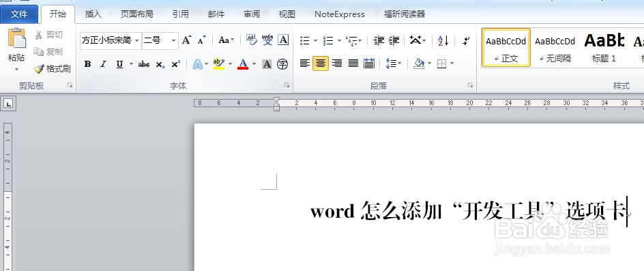Apply borders icon
This screenshot has width=644, height=271.
pyautogui.click(x=441, y=63)
